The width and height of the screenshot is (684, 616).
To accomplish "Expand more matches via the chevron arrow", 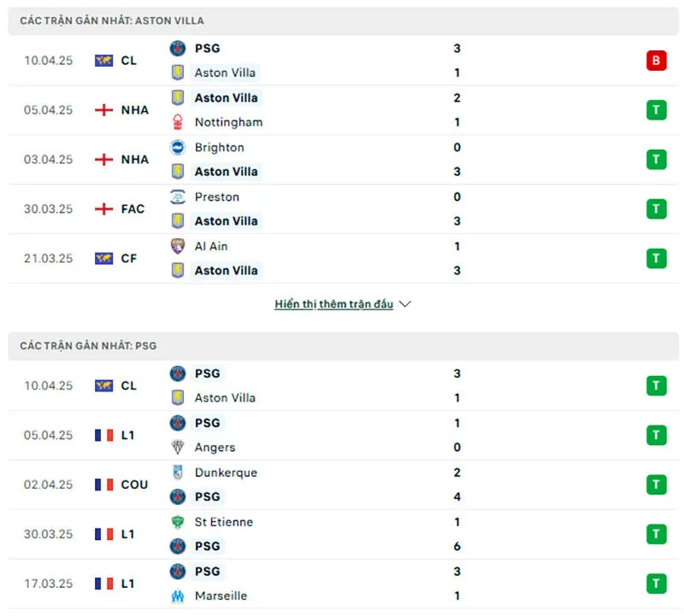I will pyautogui.click(x=405, y=304).
